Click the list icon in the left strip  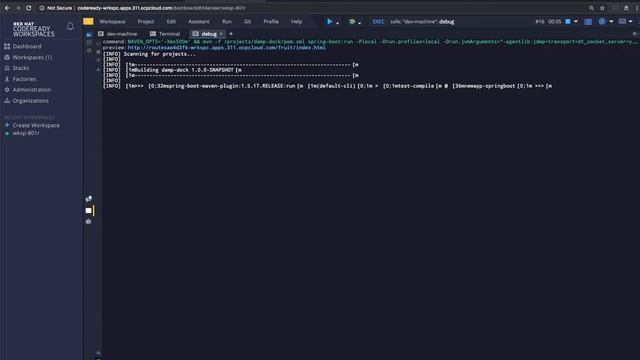[x=89, y=42]
